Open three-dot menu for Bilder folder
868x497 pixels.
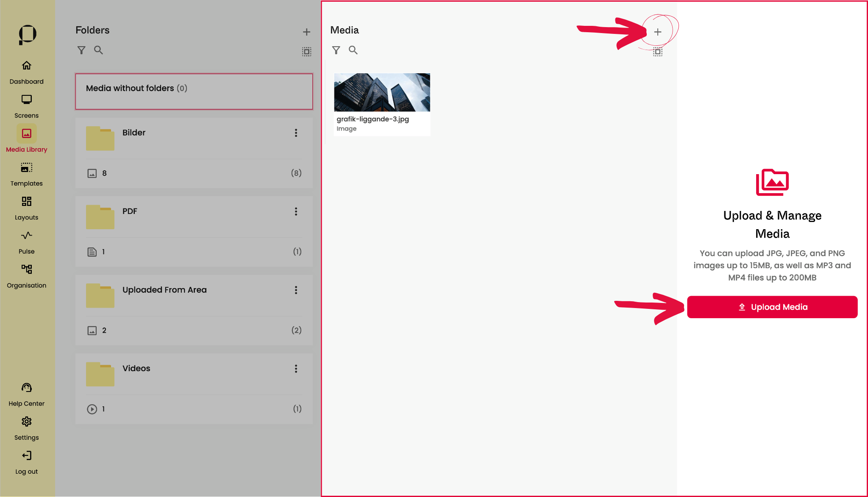(x=296, y=133)
